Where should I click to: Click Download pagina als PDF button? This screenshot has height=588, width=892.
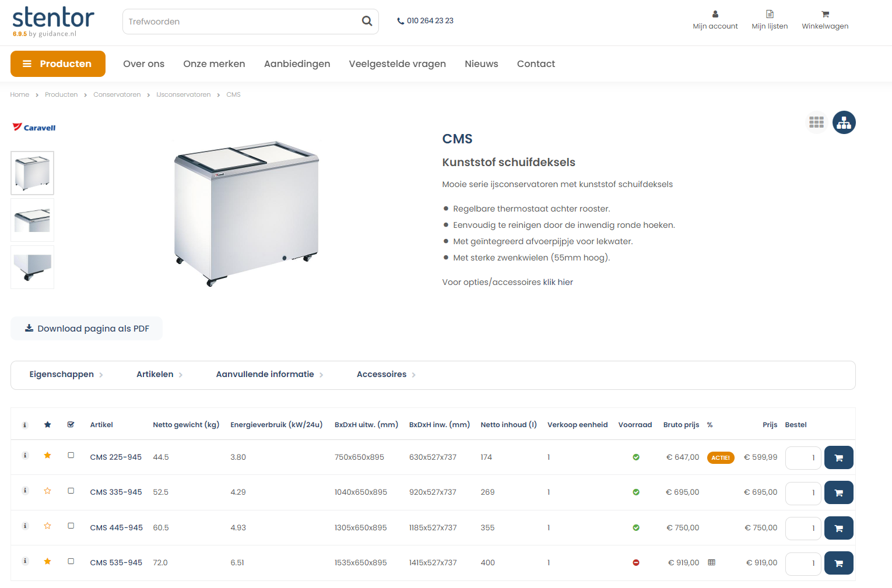86,329
